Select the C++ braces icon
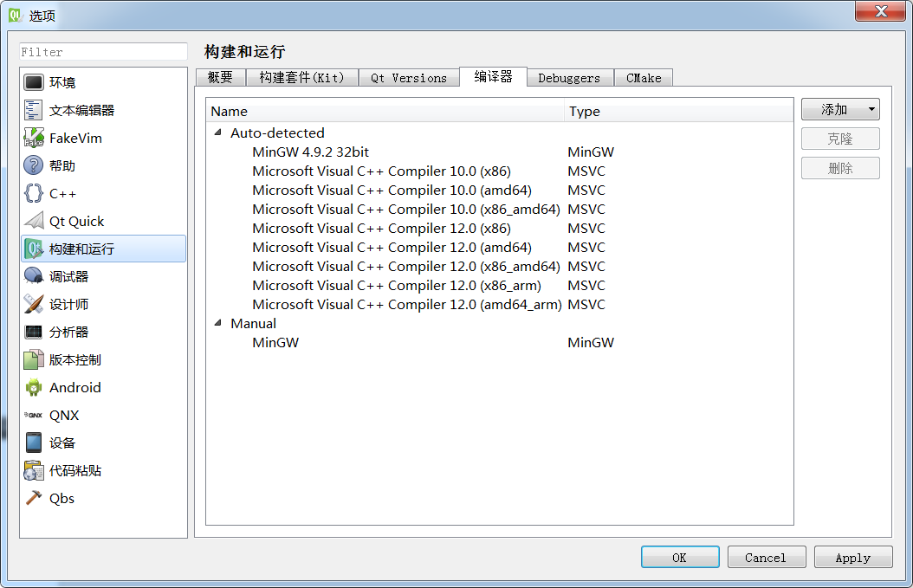913x588 pixels. click(33, 193)
